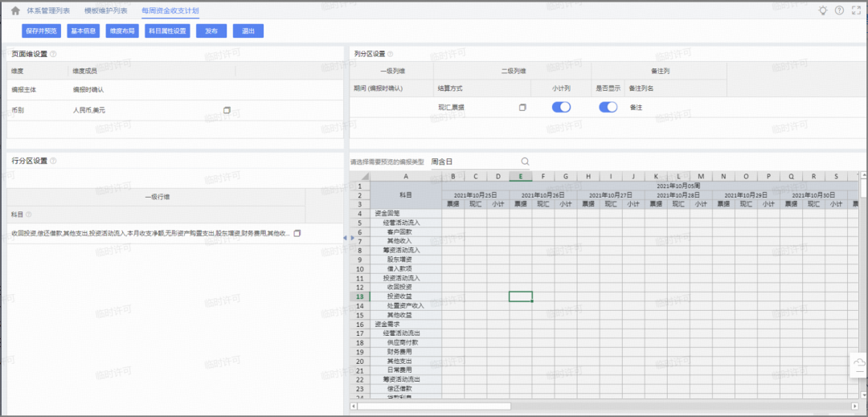Select row 4 header
This screenshot has width=868, height=417.
tap(360, 214)
